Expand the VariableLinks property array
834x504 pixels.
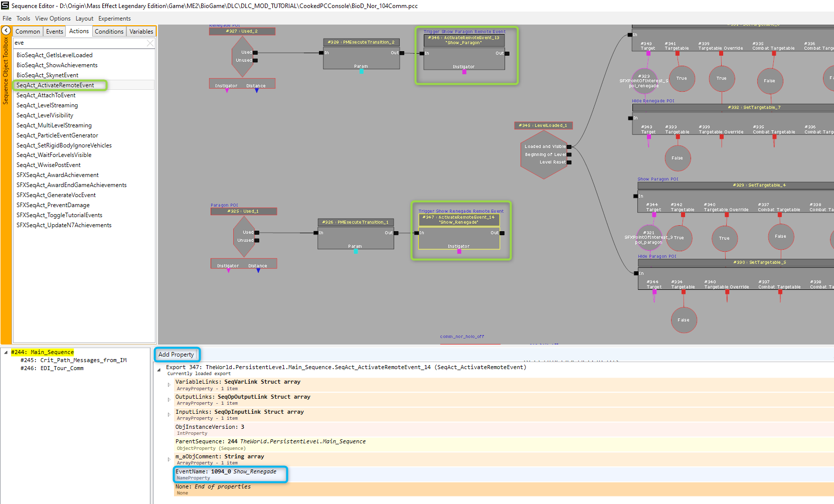169,385
